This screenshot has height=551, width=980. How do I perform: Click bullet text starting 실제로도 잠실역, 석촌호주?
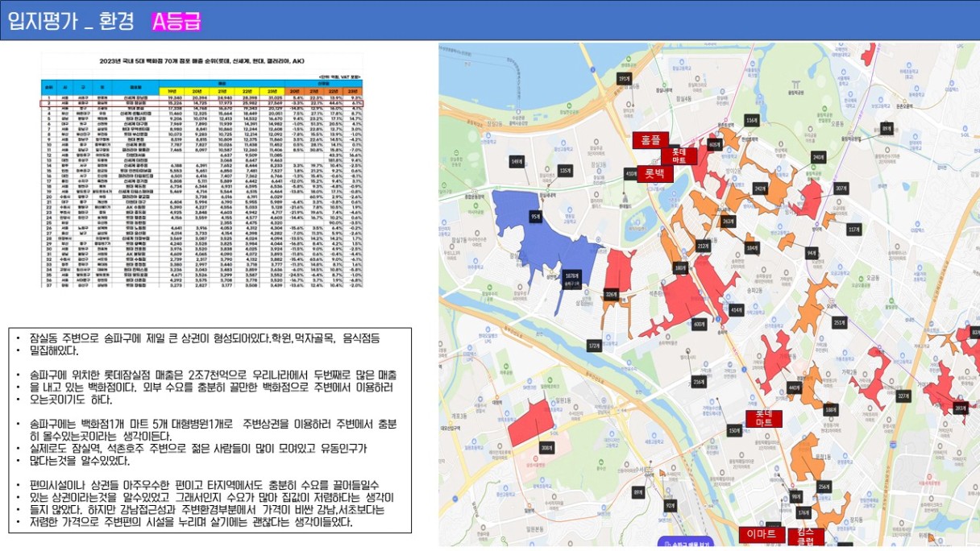[199, 454]
